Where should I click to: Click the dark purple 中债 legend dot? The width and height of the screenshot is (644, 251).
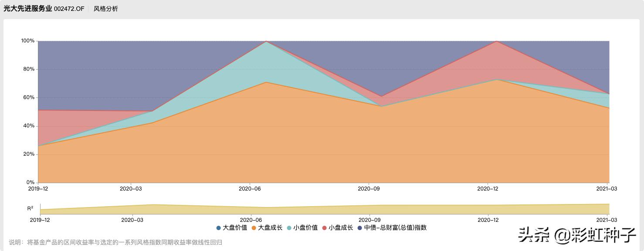pos(360,228)
